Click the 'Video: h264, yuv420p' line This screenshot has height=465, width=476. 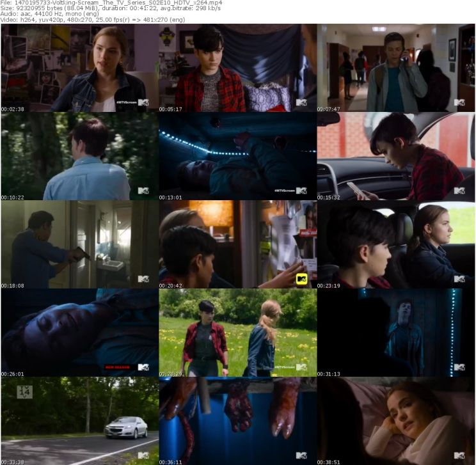click(x=93, y=20)
